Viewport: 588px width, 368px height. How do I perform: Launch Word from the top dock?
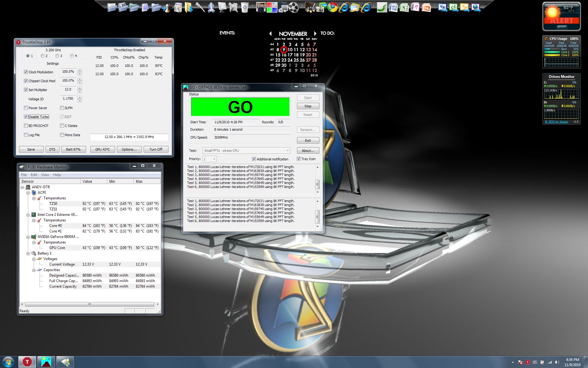(x=393, y=7)
